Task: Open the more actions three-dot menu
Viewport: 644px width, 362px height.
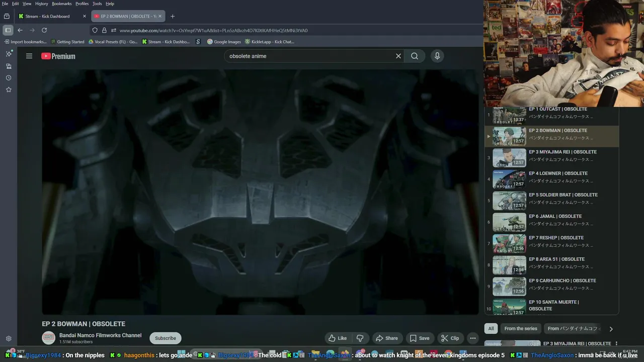Action: (x=472, y=338)
